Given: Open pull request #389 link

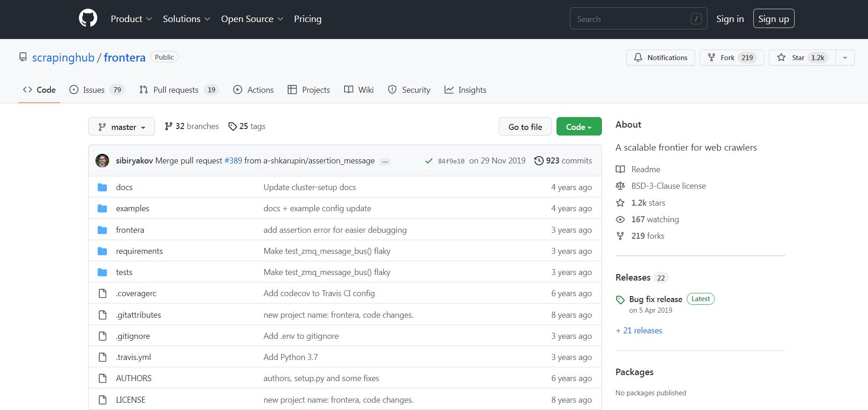Looking at the screenshot, I should pyautogui.click(x=233, y=161).
